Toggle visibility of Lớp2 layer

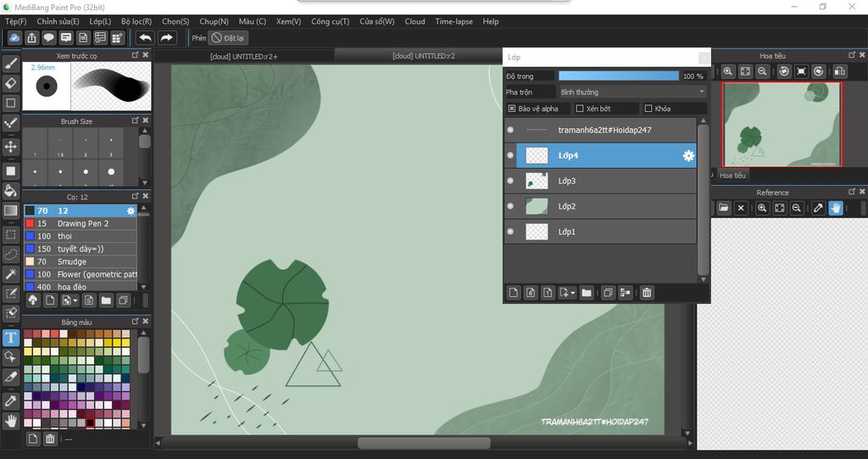pos(510,206)
